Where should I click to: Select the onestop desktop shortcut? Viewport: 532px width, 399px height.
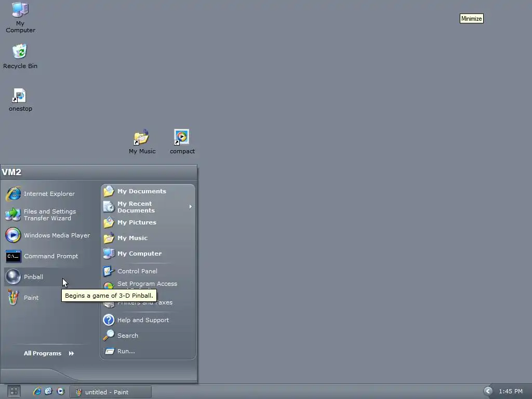click(20, 100)
